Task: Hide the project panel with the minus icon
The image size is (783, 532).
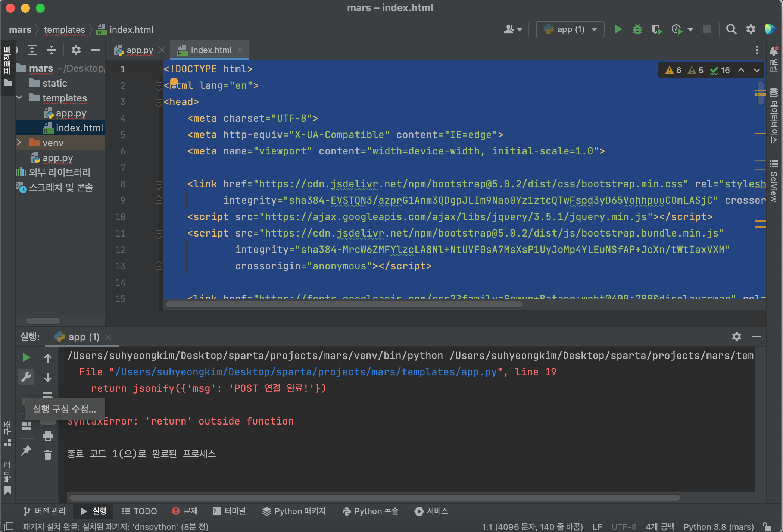Action: 96,50
